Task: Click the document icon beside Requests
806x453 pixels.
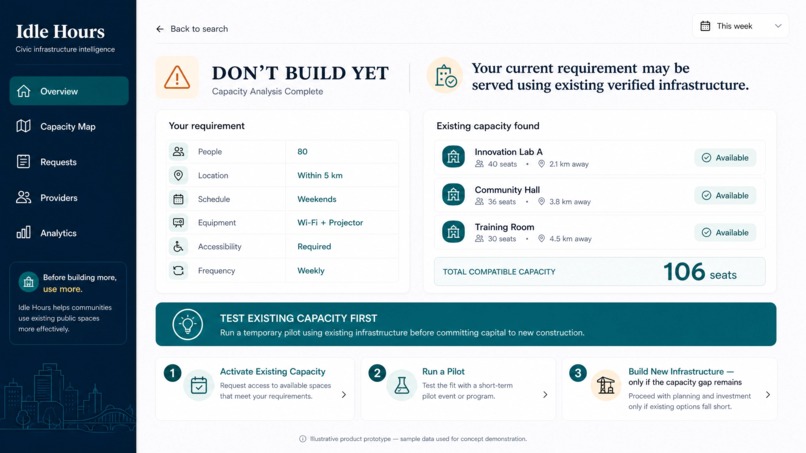Action: [x=23, y=161]
